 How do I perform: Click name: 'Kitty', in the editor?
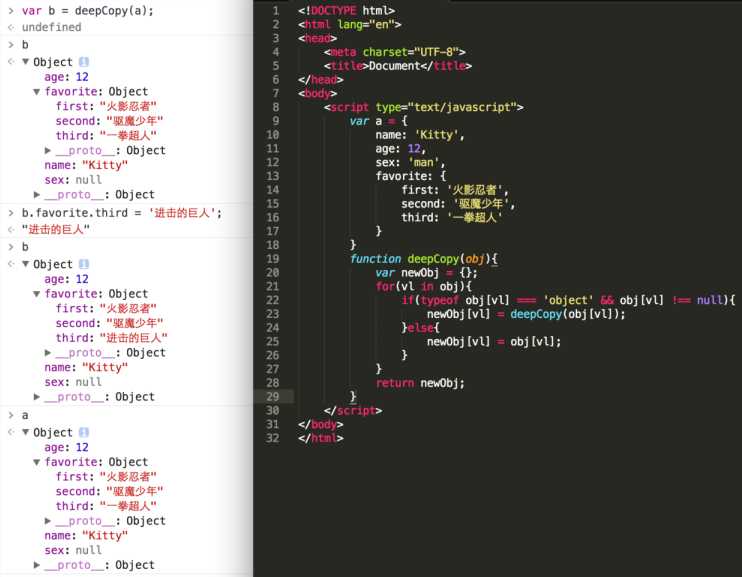coord(420,135)
